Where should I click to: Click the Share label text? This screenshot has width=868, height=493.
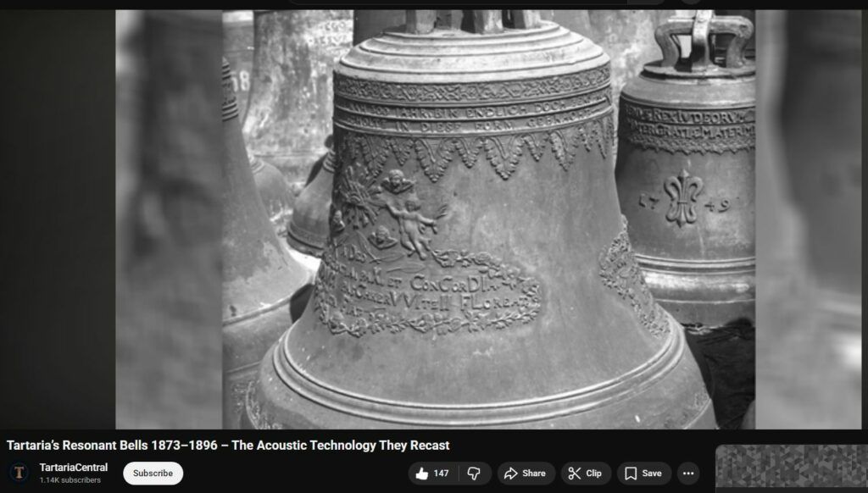[x=534, y=474]
